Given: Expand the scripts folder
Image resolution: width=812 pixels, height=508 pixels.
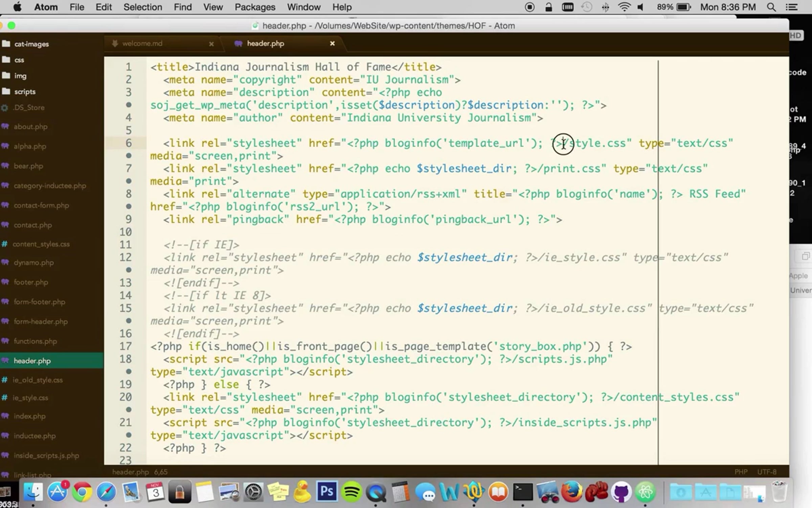Looking at the screenshot, I should click(25, 92).
